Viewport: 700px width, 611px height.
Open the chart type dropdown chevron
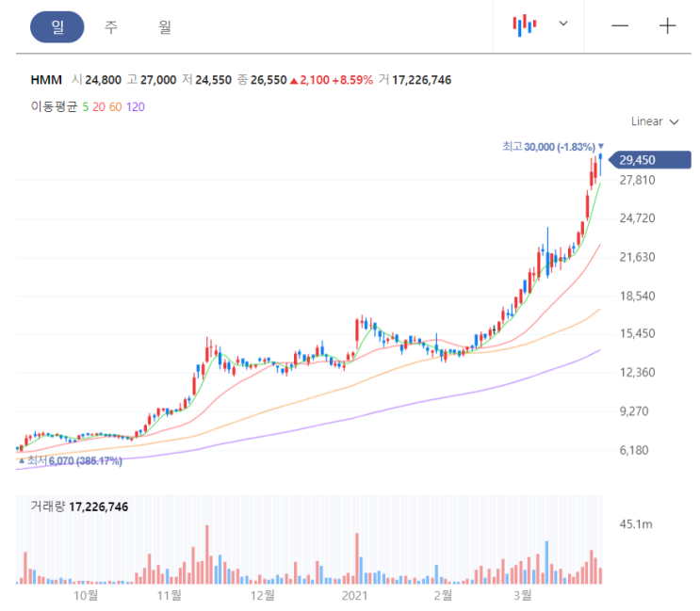tap(563, 24)
